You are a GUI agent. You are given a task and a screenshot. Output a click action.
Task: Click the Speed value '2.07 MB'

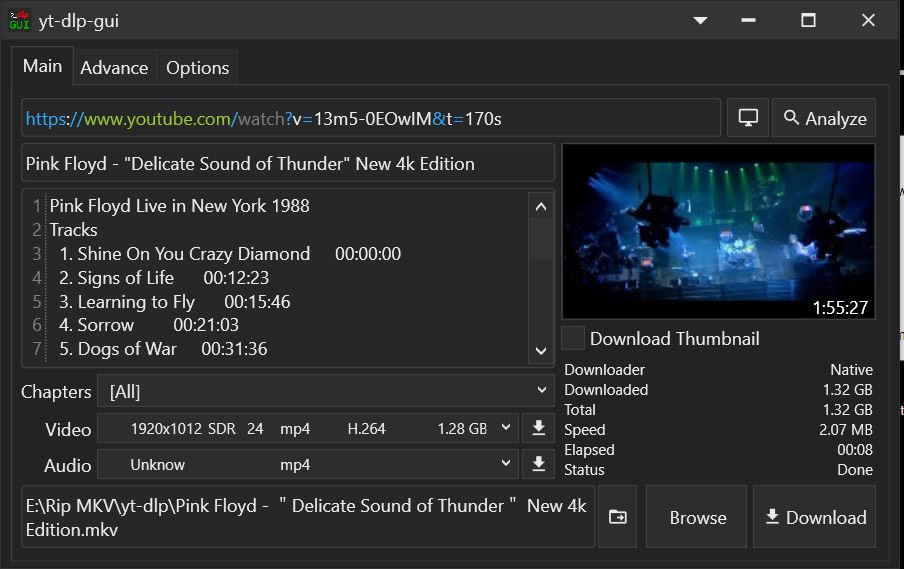pyautogui.click(x=845, y=430)
